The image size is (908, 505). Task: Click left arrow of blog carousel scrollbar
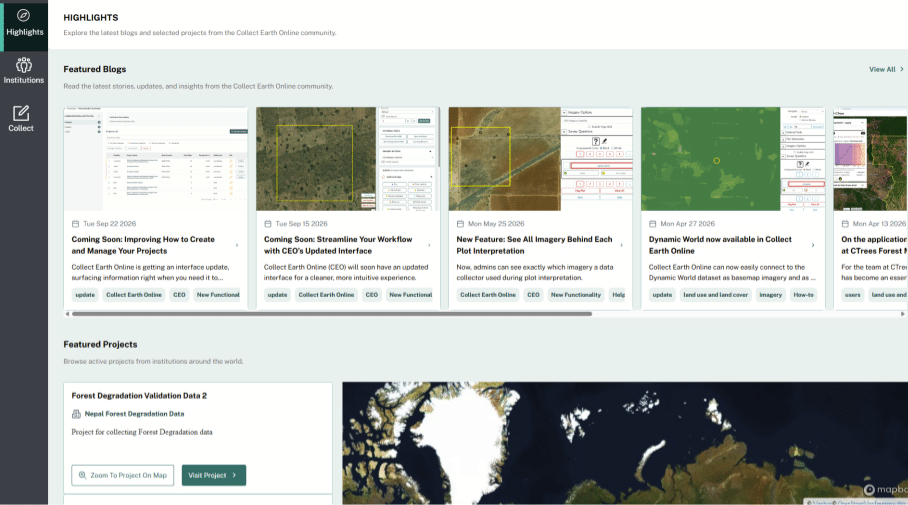pos(67,314)
